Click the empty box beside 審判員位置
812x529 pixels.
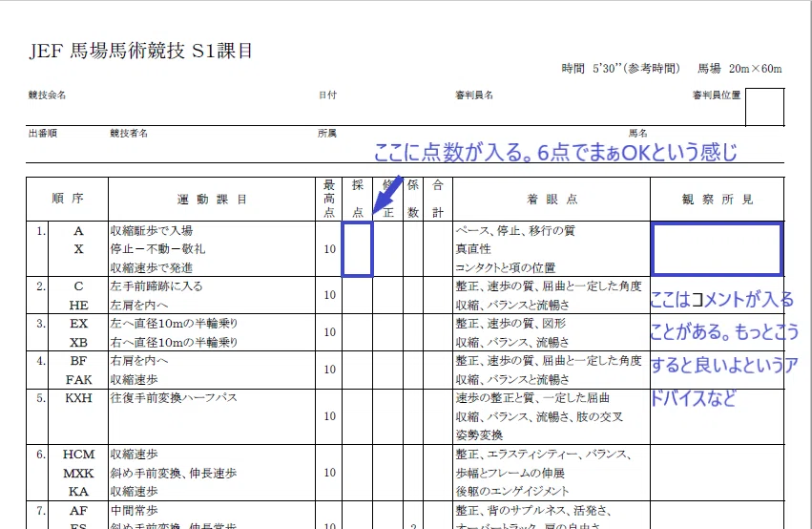765,107
